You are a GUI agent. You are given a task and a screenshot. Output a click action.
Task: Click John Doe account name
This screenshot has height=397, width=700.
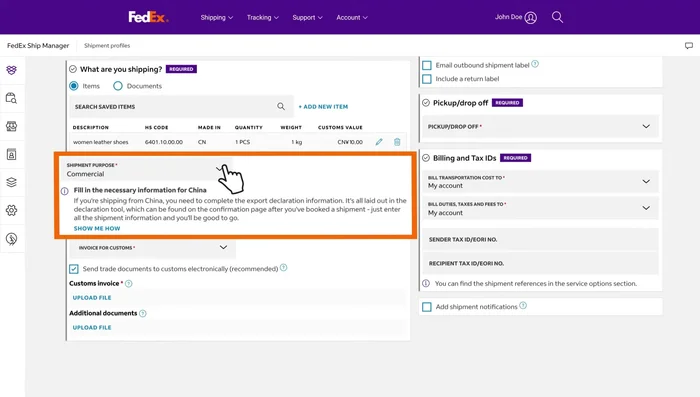tap(508, 17)
